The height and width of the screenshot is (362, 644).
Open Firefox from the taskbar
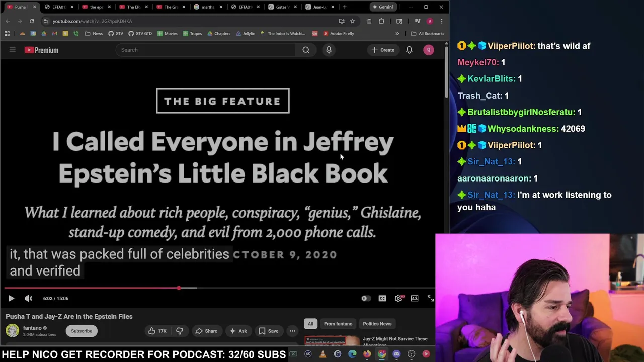tap(367, 354)
